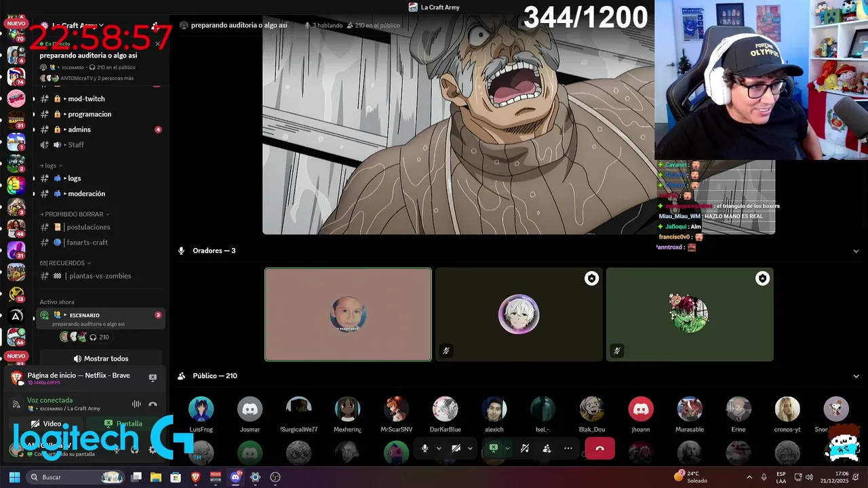Stop screen sharing with the green screen button
The height and width of the screenshot is (488, 868).
[x=494, y=448]
